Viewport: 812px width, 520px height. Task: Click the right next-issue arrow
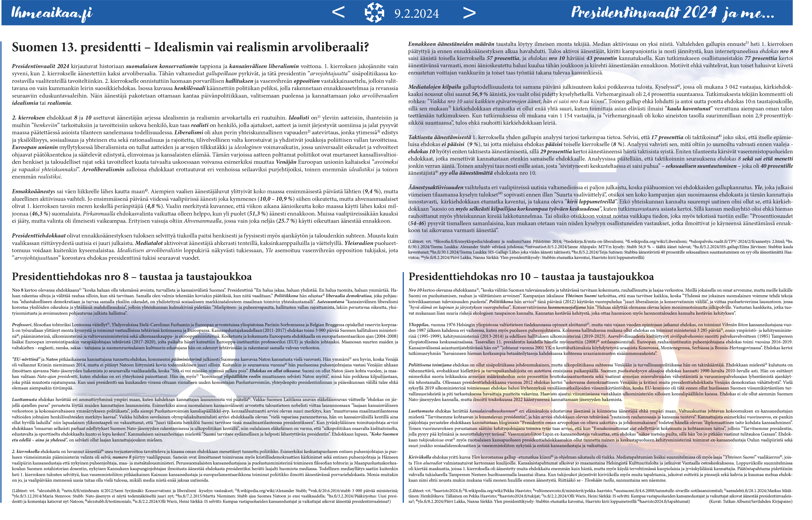(x=469, y=13)
